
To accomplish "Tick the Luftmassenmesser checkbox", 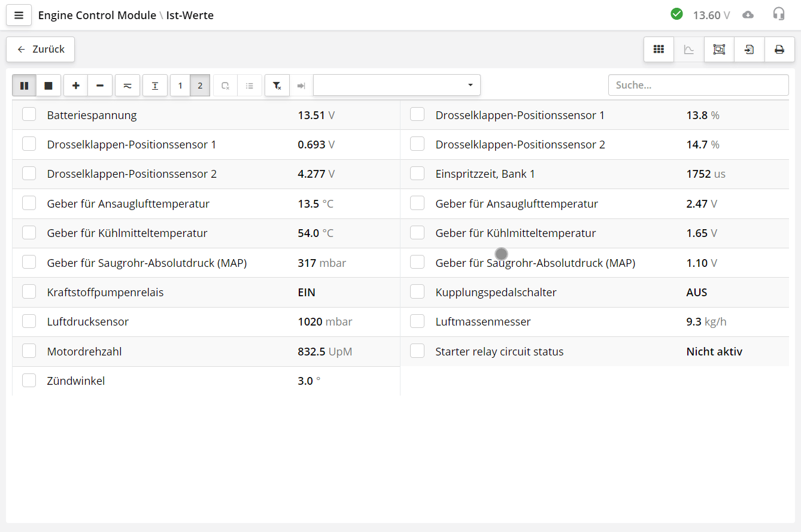I will coord(417,321).
